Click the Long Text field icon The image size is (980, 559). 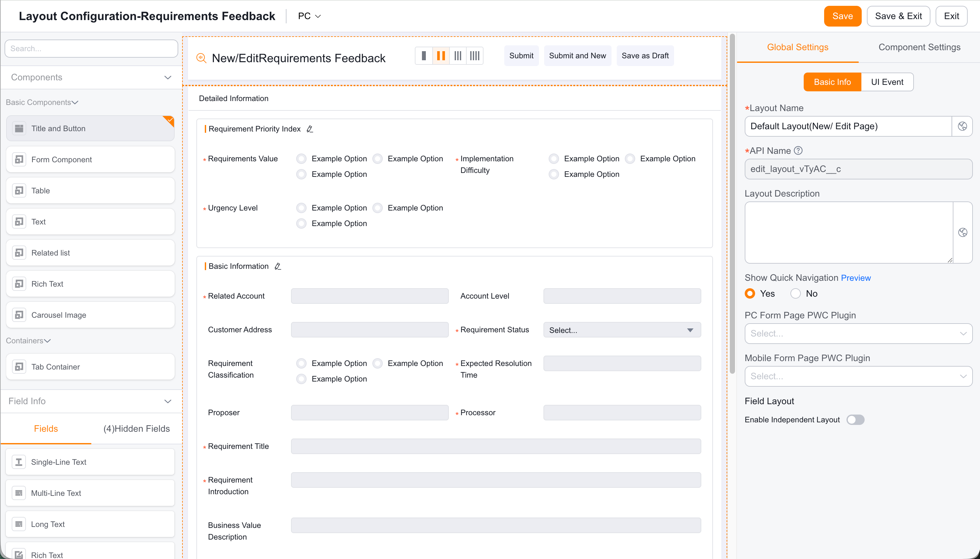pos(19,524)
